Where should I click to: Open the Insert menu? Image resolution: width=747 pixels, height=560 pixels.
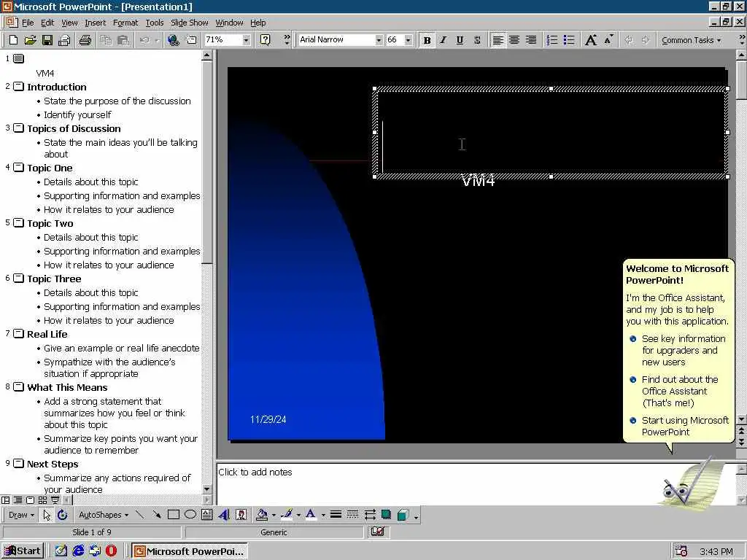click(96, 23)
